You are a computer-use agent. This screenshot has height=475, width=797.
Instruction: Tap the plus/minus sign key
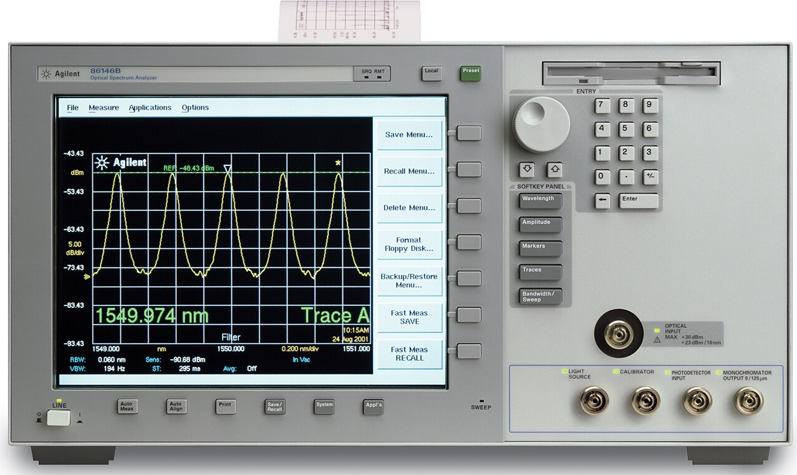pyautogui.click(x=650, y=177)
